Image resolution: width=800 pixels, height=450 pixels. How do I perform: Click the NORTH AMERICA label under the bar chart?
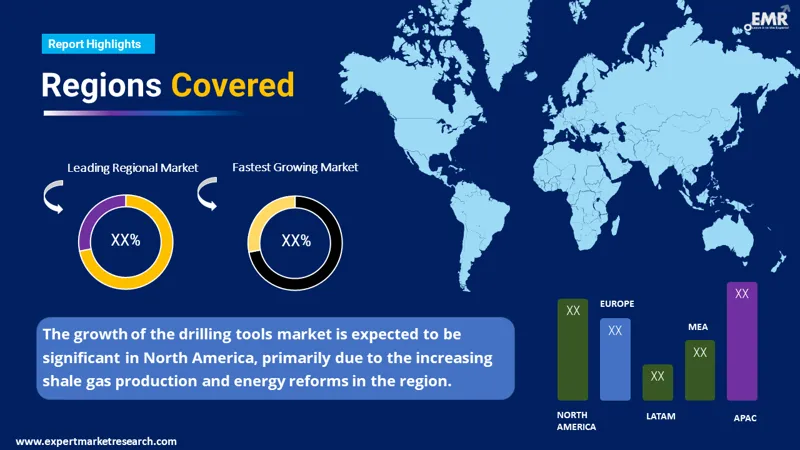pyautogui.click(x=577, y=420)
